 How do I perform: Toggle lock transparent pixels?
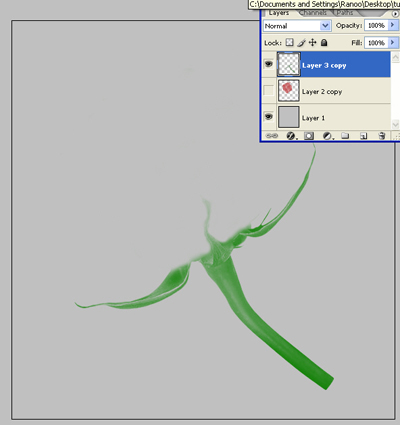point(290,43)
